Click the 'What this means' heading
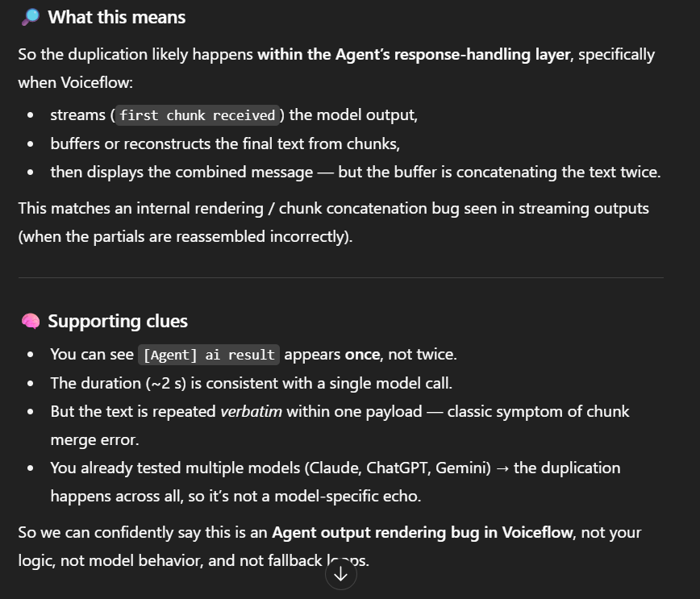The height and width of the screenshot is (599, 700). point(116,18)
